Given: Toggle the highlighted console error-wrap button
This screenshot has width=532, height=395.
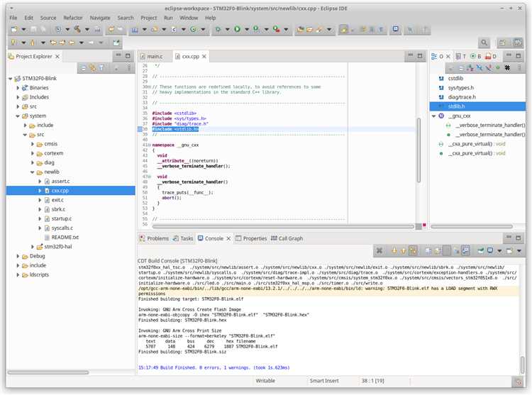Looking at the screenshot, I should point(413,250).
